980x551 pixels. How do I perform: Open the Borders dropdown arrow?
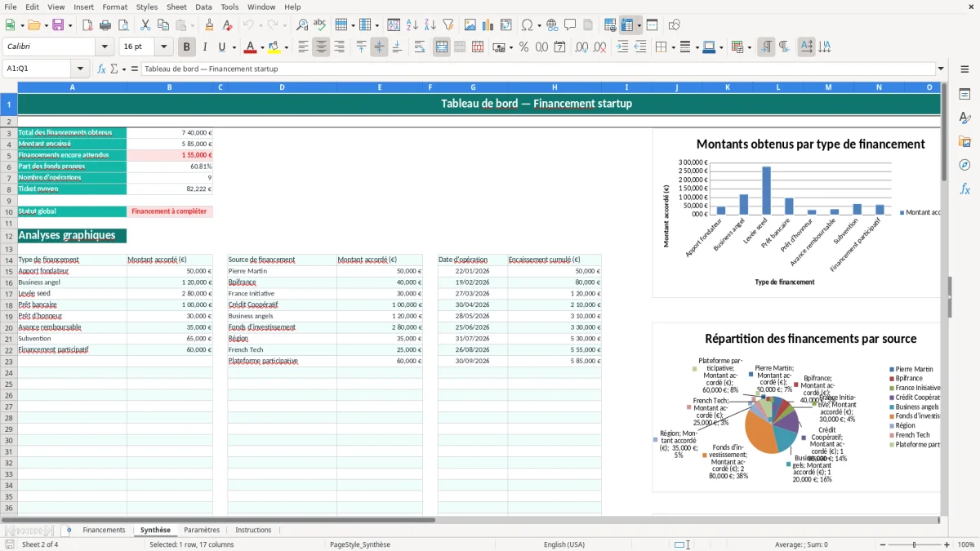[x=673, y=47]
